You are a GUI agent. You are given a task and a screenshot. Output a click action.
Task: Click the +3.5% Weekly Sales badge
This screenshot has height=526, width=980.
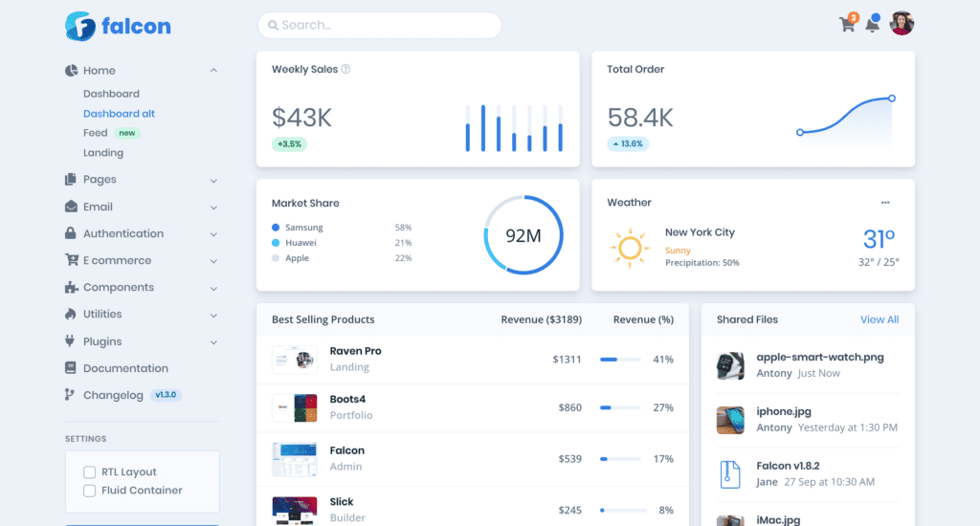coord(289,144)
